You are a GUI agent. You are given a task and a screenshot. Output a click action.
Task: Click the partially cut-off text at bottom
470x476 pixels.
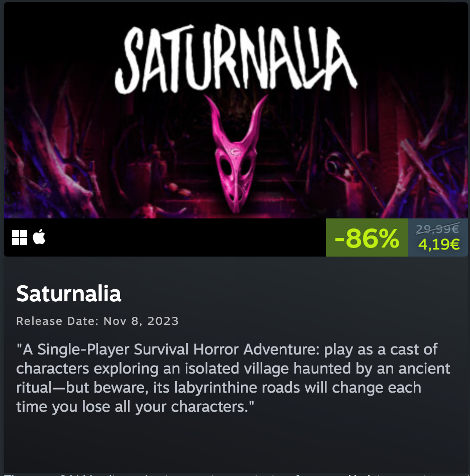point(235,473)
